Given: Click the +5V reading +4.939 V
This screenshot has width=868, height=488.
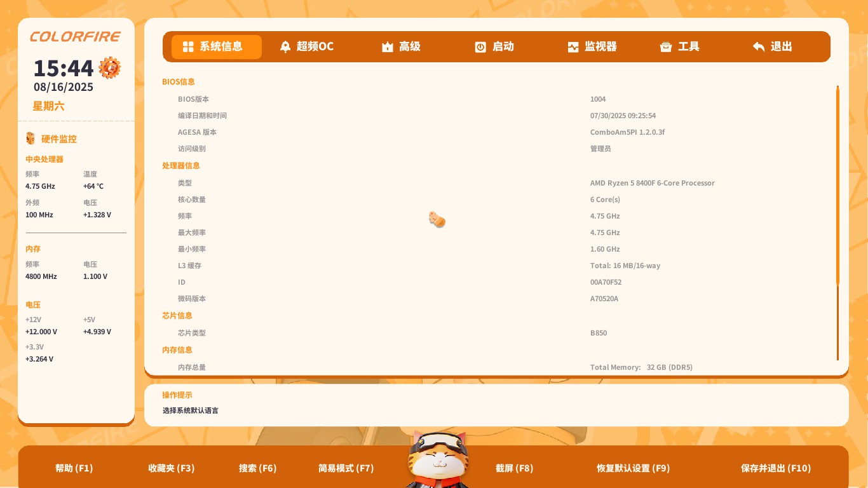Looking at the screenshot, I should (x=97, y=332).
